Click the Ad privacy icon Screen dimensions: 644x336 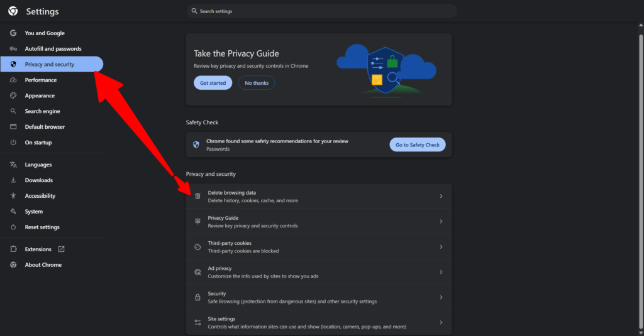(197, 272)
